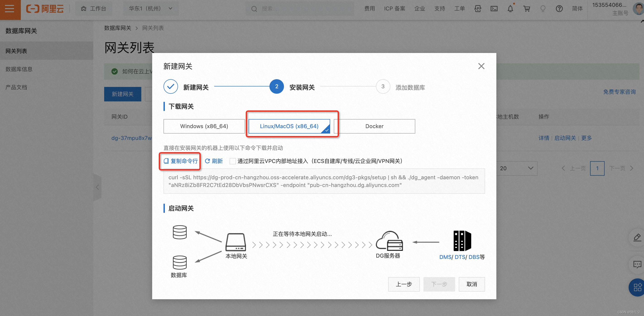Go to 上一页 previous page
The height and width of the screenshot is (316, 644).
(x=574, y=168)
